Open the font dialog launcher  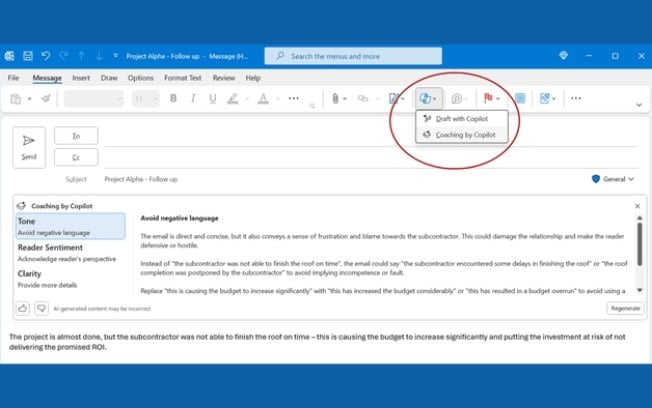pos(312,106)
